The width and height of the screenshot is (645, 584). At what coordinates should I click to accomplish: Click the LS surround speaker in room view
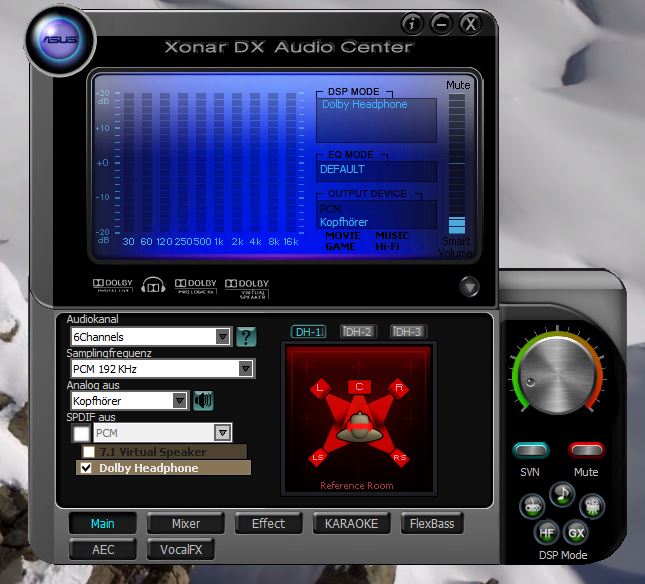click(318, 457)
